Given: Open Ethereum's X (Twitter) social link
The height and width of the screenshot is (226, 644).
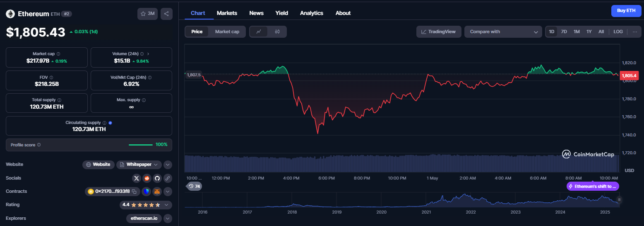Looking at the screenshot, I should [137, 178].
